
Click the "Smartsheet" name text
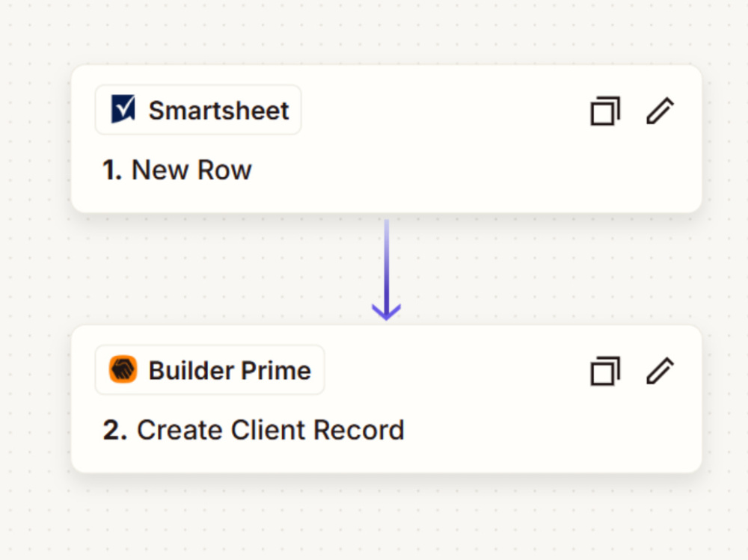click(219, 111)
